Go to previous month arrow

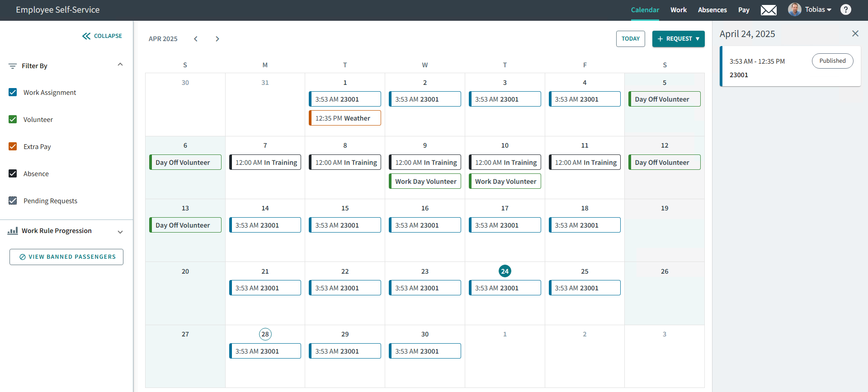point(196,39)
